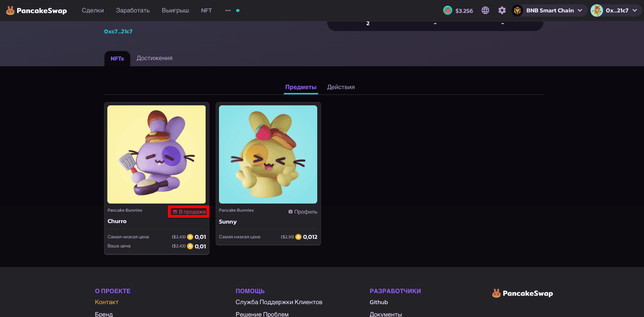Open the Документы footer link
The image size is (644, 317).
pos(386,314)
